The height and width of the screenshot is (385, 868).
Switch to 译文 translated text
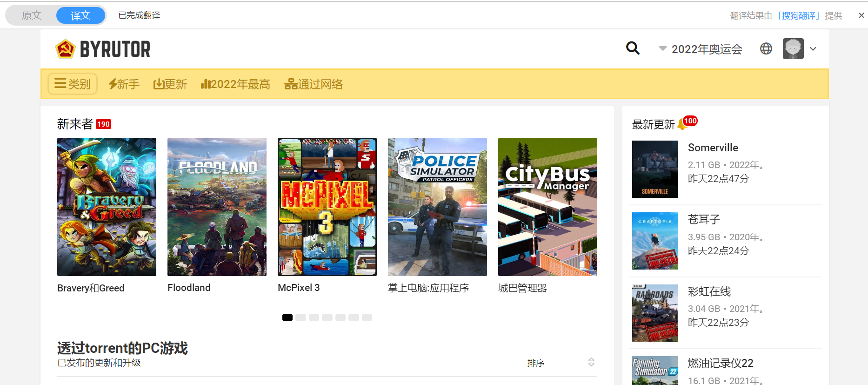(80, 15)
